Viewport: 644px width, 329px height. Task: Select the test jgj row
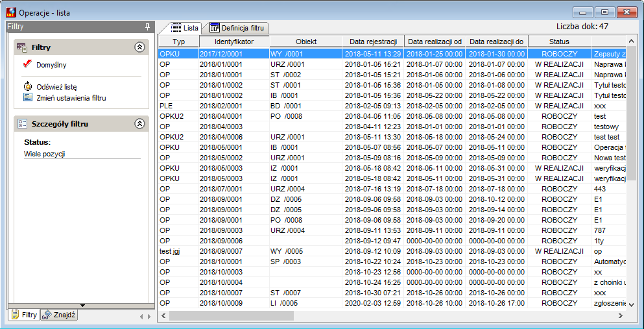[x=392, y=251]
